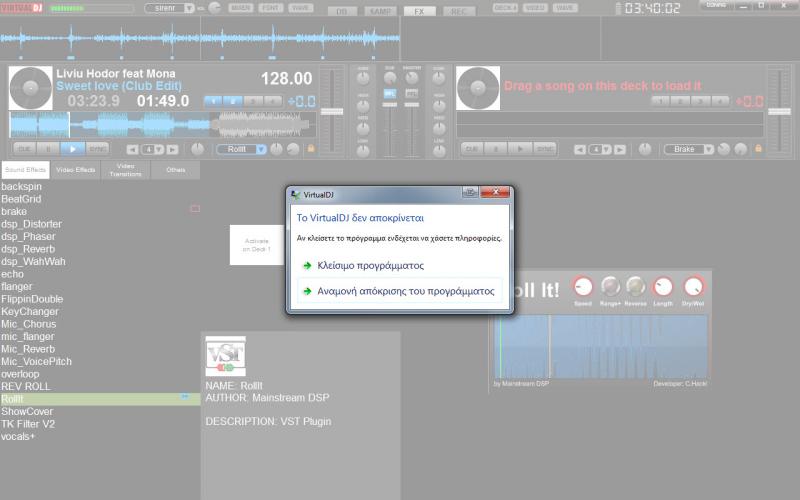
Task: Select backspin in effects list
Action: pos(21,187)
